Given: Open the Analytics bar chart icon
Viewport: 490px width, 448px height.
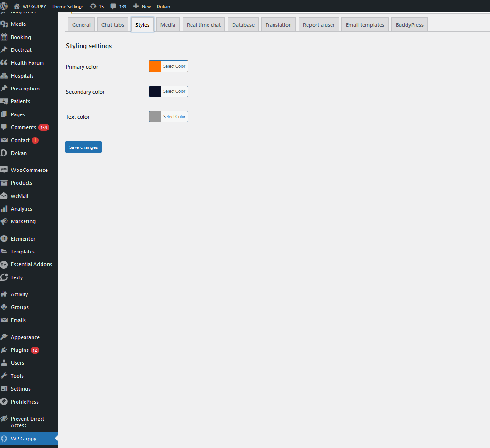Looking at the screenshot, I should tap(4, 209).
